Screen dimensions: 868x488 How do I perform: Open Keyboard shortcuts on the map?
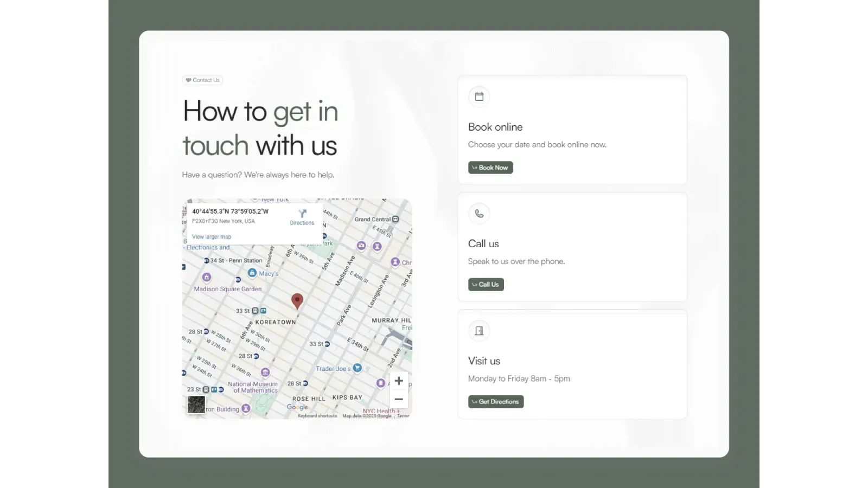click(317, 416)
